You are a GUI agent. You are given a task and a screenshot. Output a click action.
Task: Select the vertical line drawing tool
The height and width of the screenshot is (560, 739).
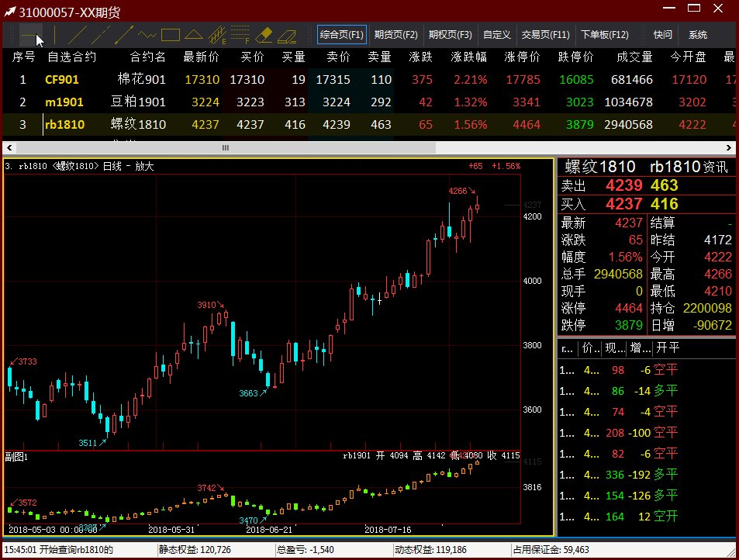point(56,35)
